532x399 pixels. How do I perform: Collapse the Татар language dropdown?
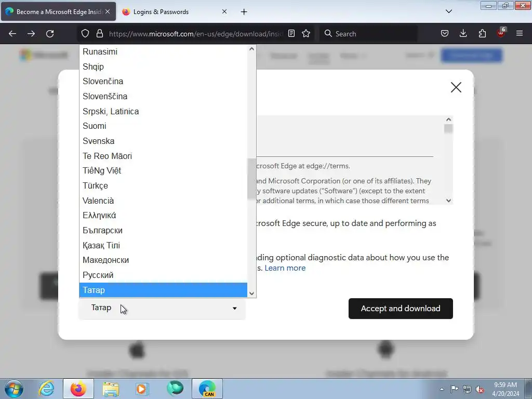pyautogui.click(x=162, y=308)
